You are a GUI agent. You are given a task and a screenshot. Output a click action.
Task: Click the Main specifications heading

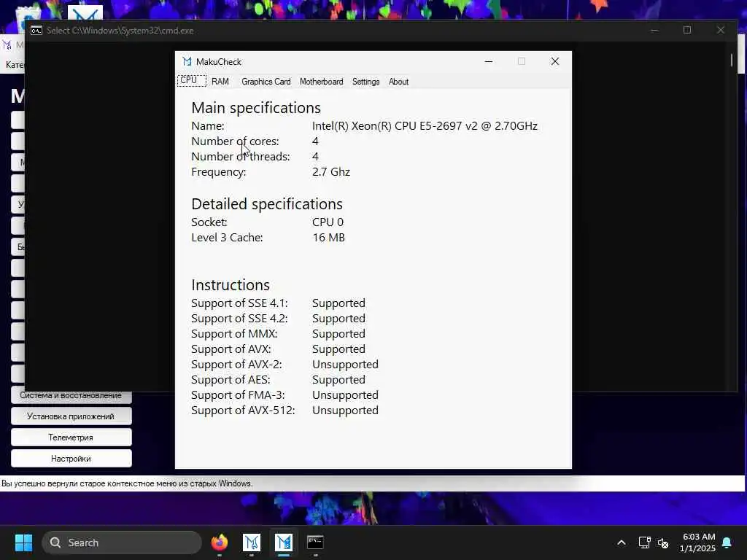coord(256,108)
